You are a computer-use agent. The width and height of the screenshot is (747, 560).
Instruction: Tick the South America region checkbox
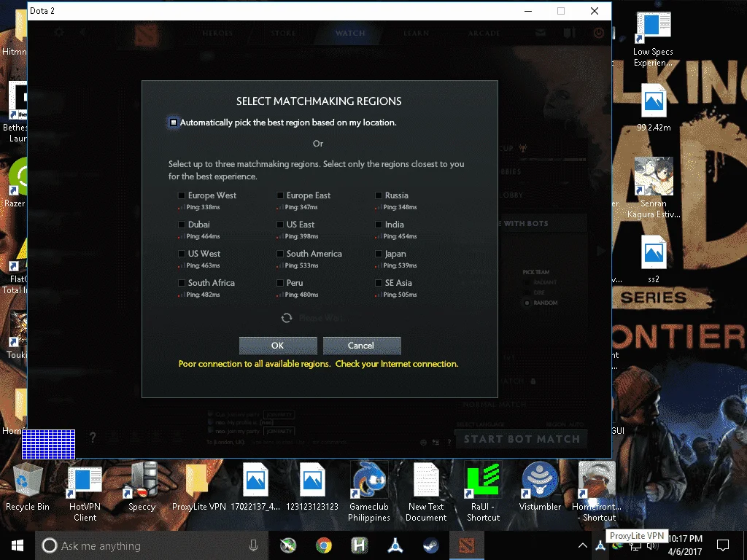280,254
